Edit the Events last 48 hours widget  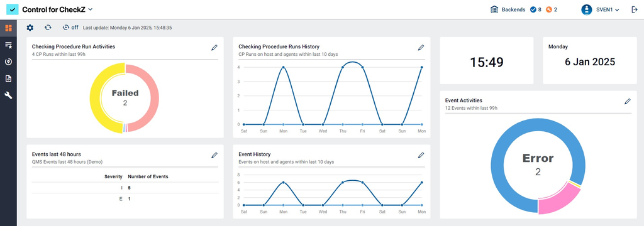214,155
